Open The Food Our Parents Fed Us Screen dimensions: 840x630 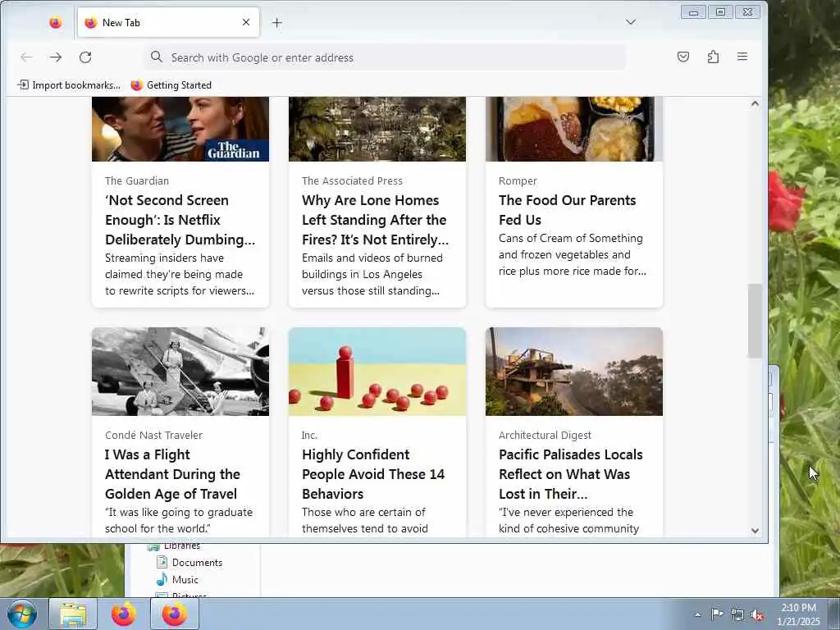(568, 210)
